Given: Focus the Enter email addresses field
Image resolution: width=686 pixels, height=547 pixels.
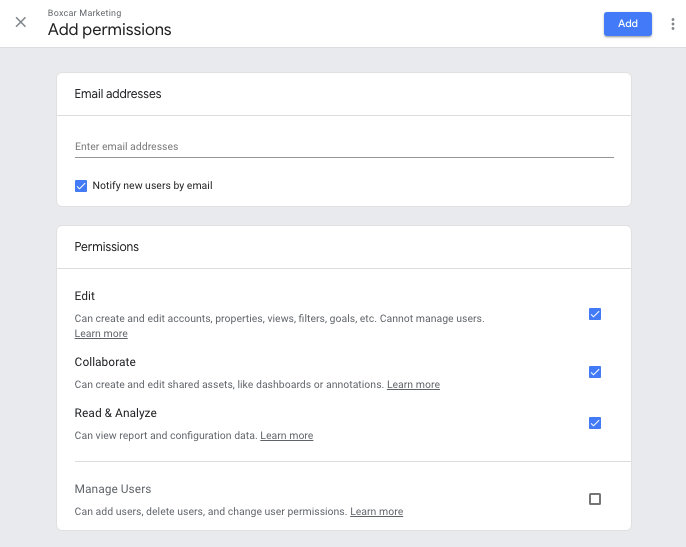Looking at the screenshot, I should (343, 147).
